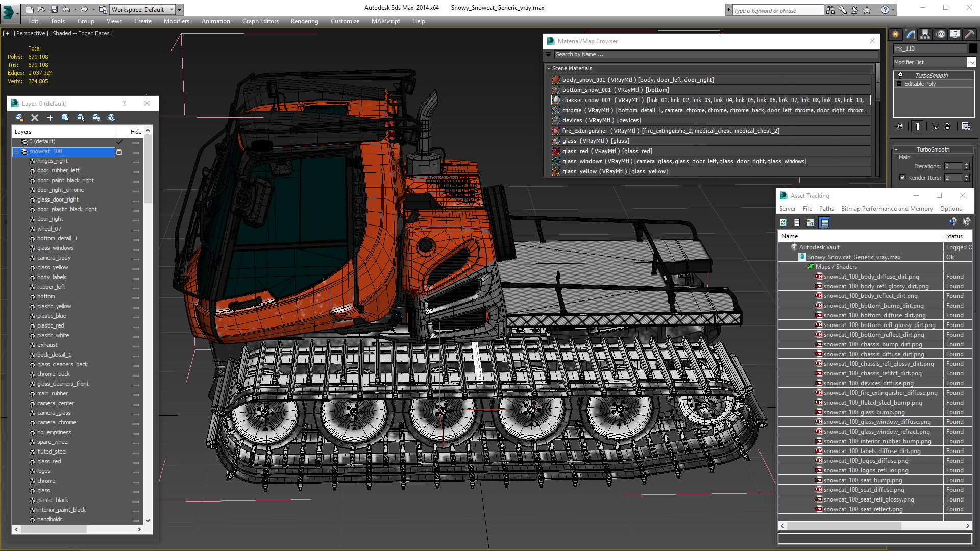Click the Hide column header in Layers

136,132
